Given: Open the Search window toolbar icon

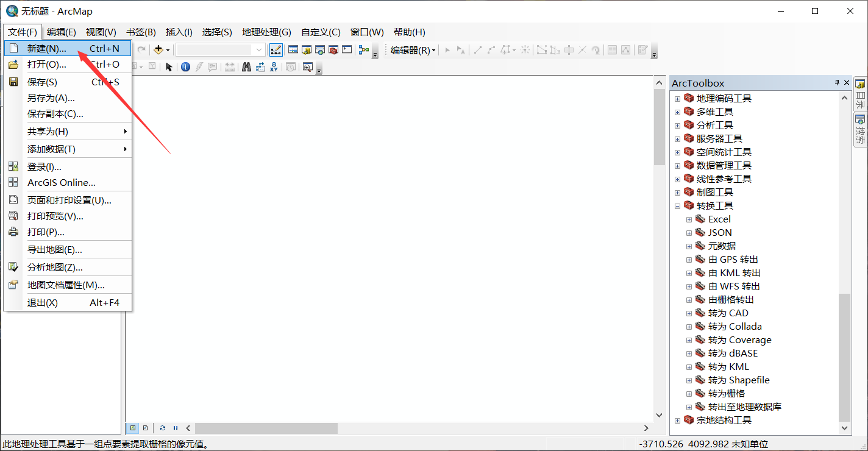Looking at the screenshot, I should (320, 50).
